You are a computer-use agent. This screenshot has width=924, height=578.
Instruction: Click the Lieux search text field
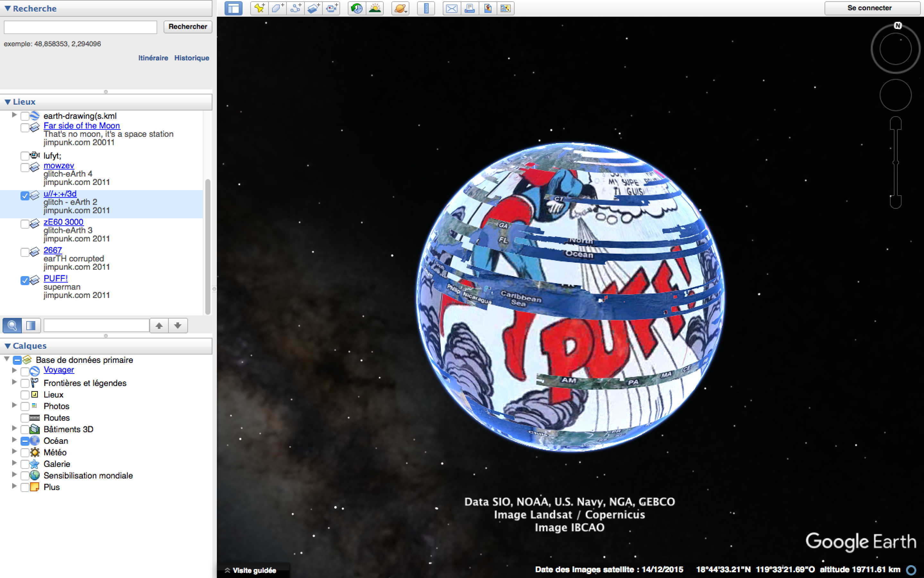[97, 326]
